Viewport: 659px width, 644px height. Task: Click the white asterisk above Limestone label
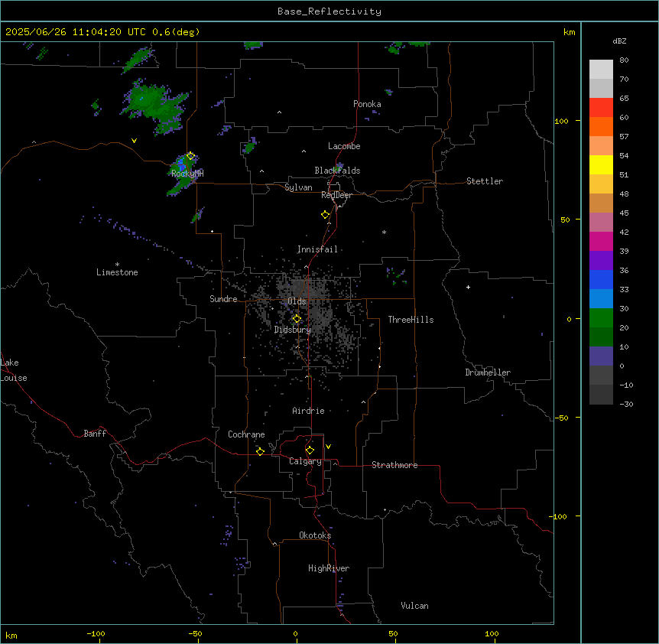tap(117, 265)
